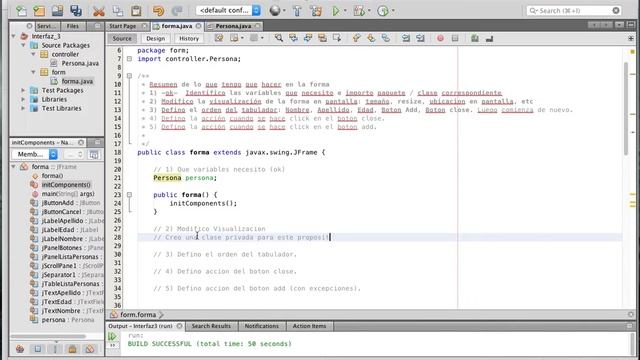Click the red Start Macro Recording icon
Screen dimensions: 640x360
tap(440, 38)
